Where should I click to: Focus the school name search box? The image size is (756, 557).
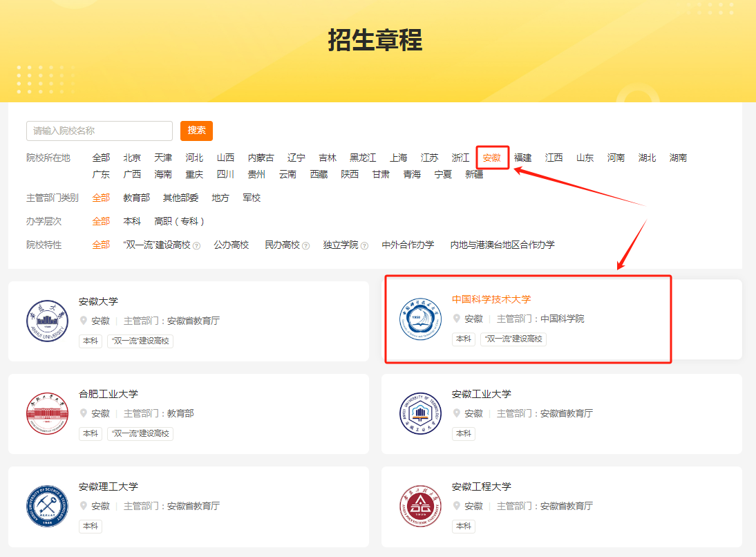(100, 131)
